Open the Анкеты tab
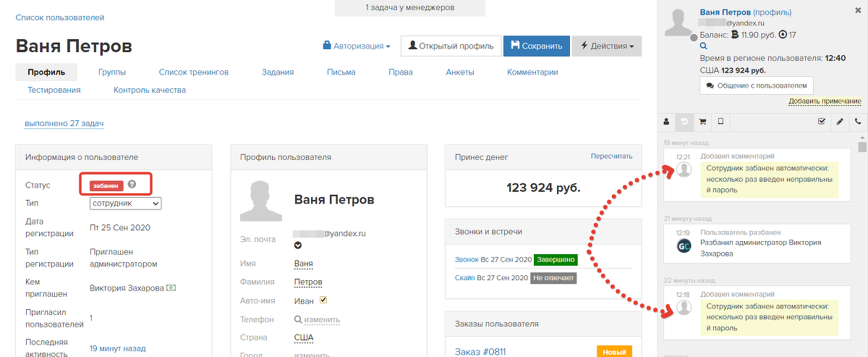The width and height of the screenshot is (868, 357). click(x=460, y=72)
